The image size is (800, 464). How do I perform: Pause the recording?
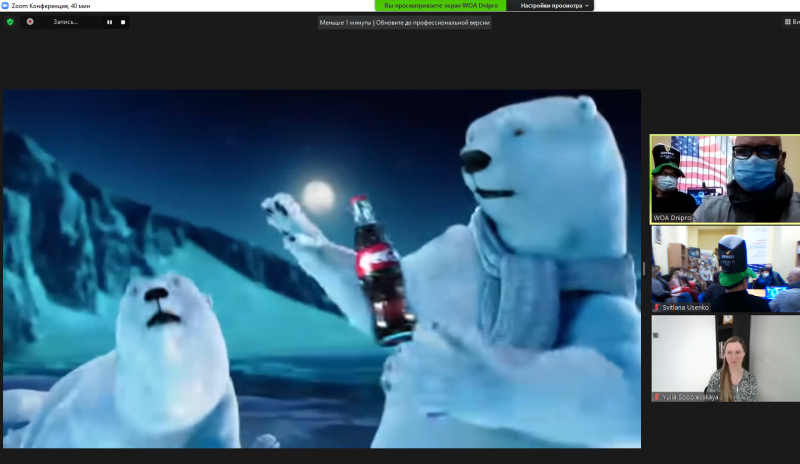(x=109, y=22)
